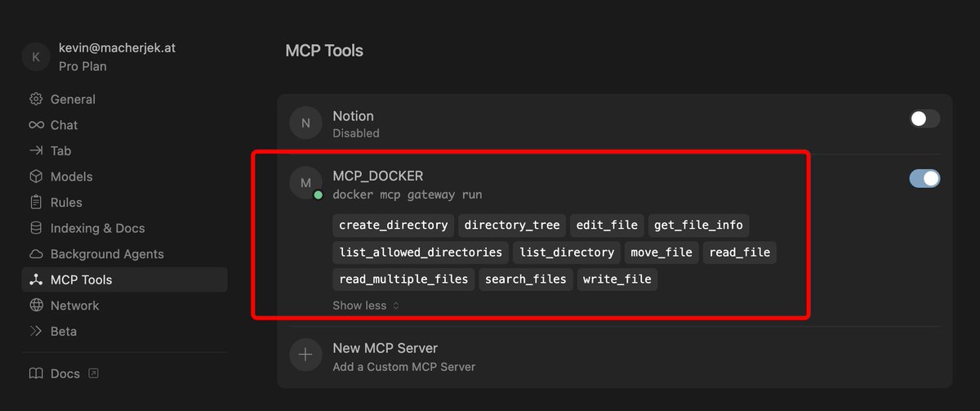Click the read_multiple_files tool chip
The image size is (980, 411).
click(x=403, y=279)
